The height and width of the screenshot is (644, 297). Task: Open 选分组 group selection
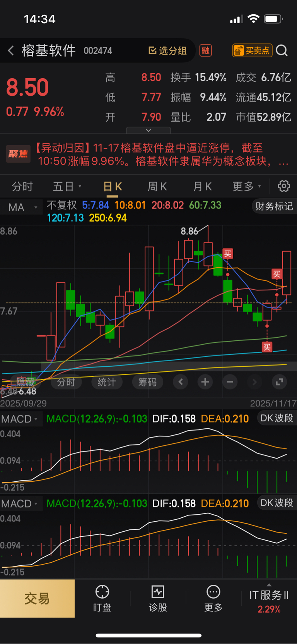click(x=167, y=51)
